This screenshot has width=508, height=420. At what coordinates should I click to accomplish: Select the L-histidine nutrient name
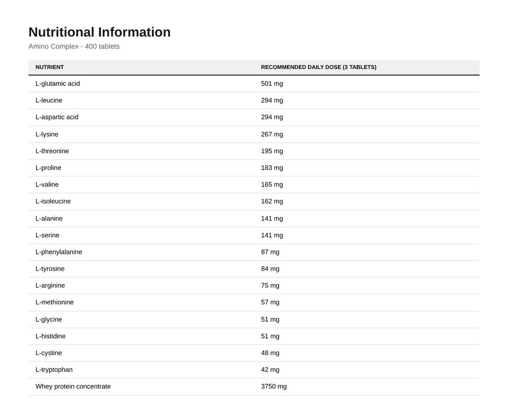pos(51,336)
